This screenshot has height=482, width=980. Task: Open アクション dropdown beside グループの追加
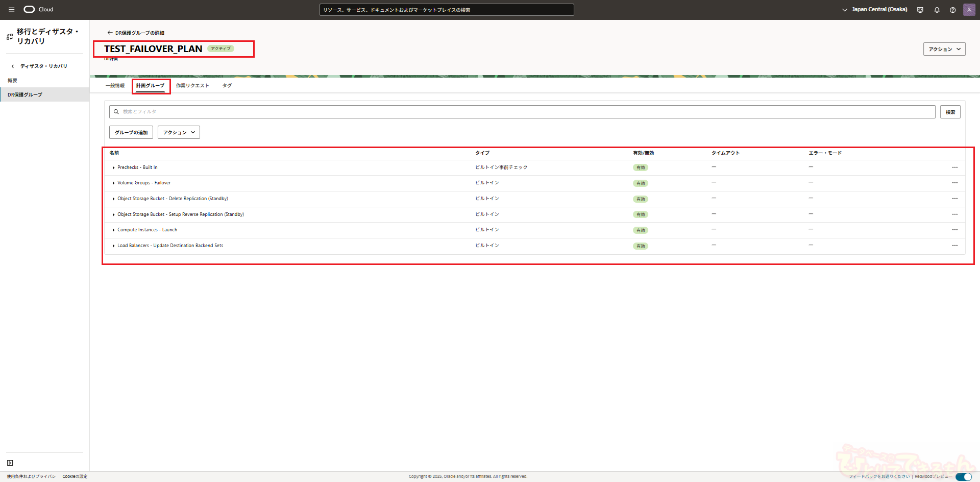tap(179, 132)
